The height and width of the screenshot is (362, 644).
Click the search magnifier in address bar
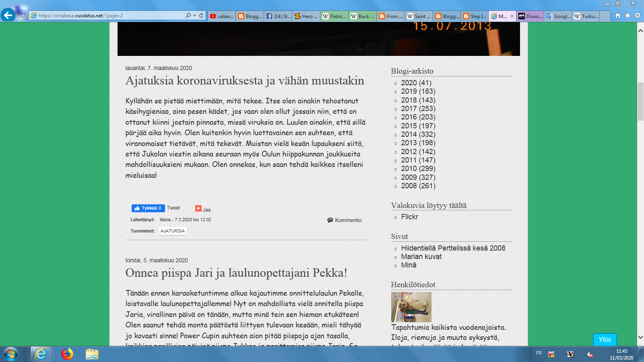point(188,15)
